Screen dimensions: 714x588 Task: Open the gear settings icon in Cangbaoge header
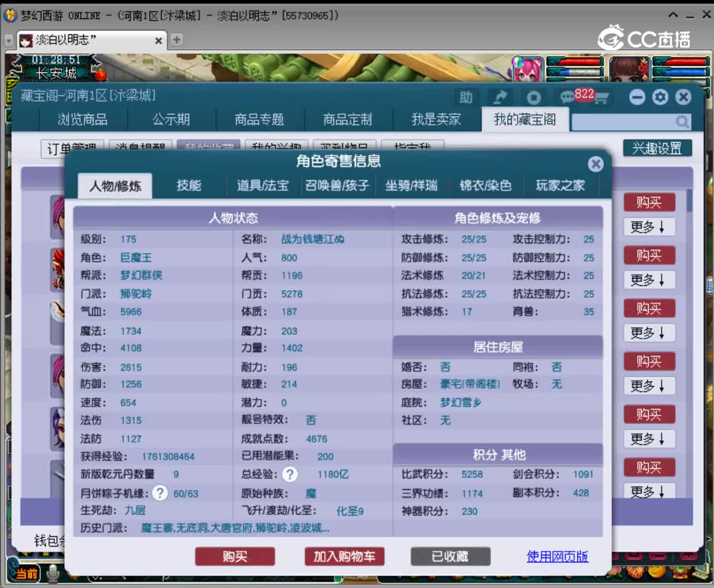[660, 98]
